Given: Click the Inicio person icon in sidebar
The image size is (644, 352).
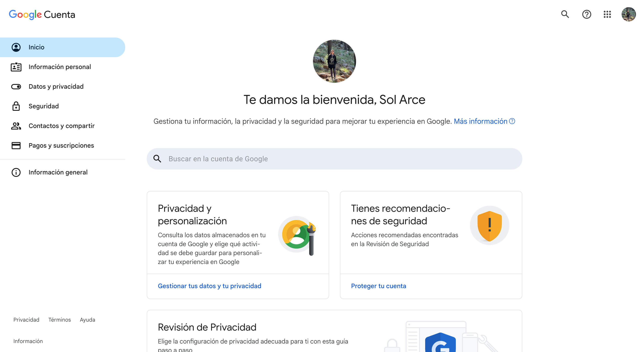Looking at the screenshot, I should (16, 47).
